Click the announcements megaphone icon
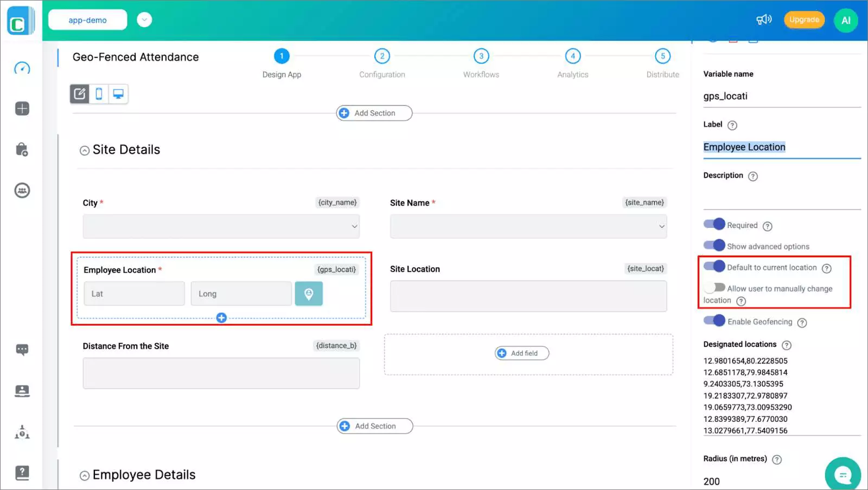 pyautogui.click(x=764, y=19)
